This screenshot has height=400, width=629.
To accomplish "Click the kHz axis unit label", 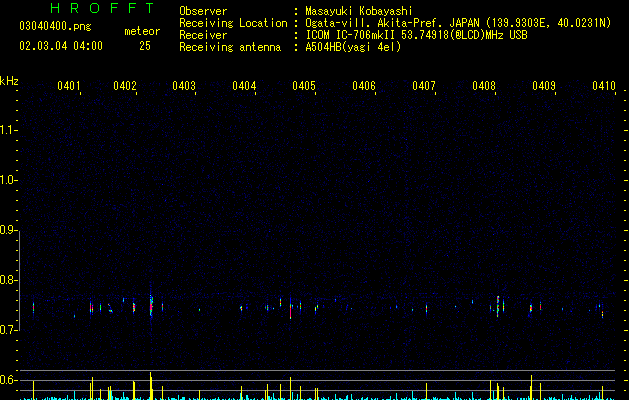I will click(x=9, y=81).
